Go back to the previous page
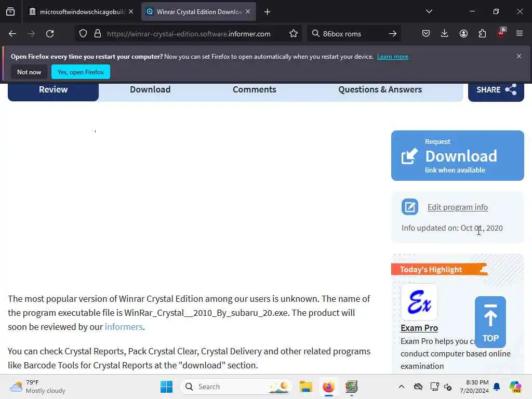The image size is (532, 399). pyautogui.click(x=12, y=34)
